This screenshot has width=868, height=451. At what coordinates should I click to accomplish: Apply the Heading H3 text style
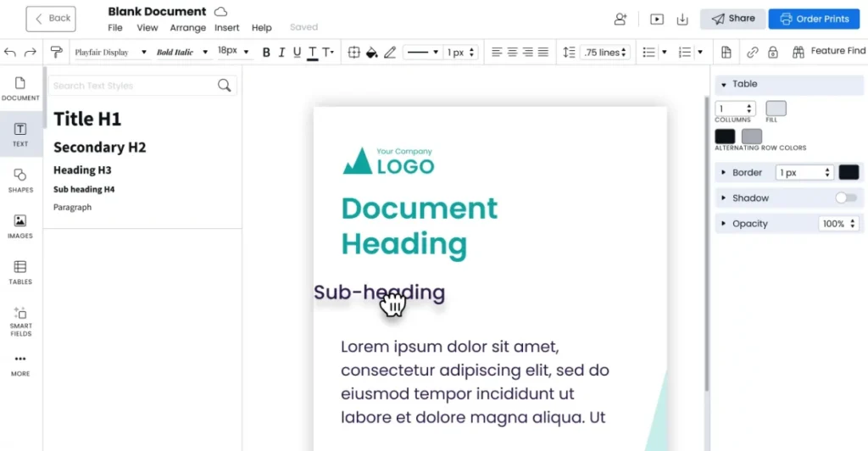(x=82, y=170)
